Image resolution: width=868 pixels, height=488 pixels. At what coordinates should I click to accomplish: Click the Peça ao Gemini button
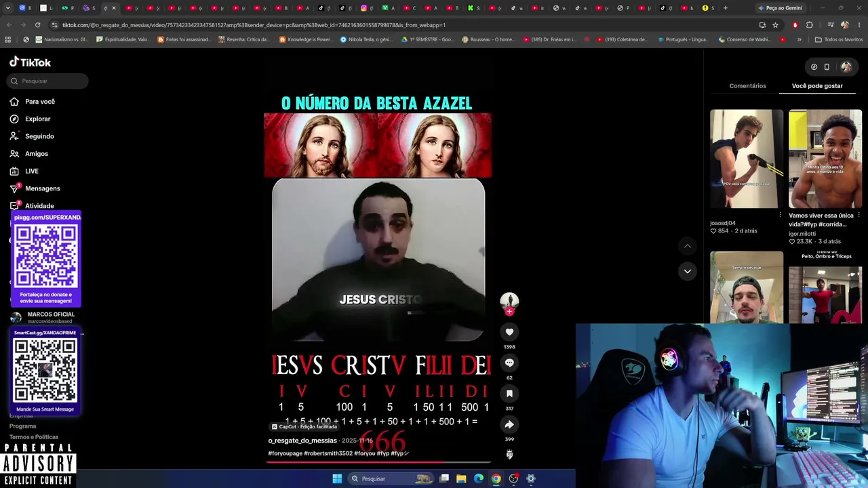coord(780,8)
